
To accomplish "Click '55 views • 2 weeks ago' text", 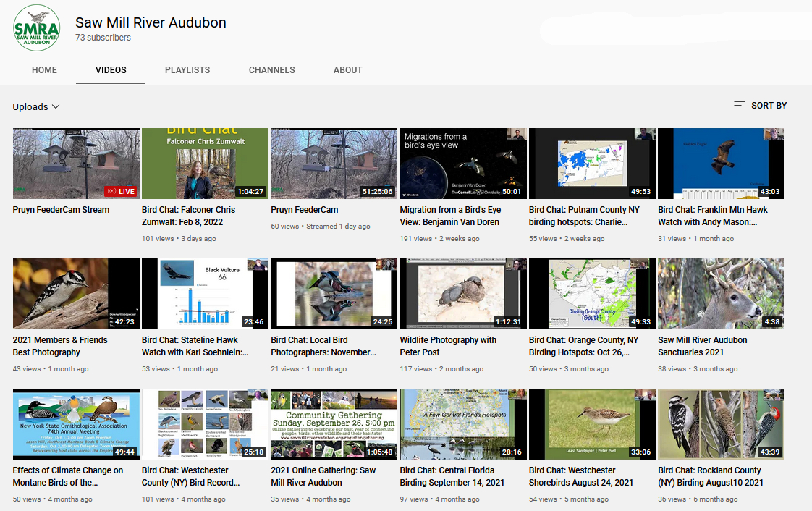I will (567, 239).
